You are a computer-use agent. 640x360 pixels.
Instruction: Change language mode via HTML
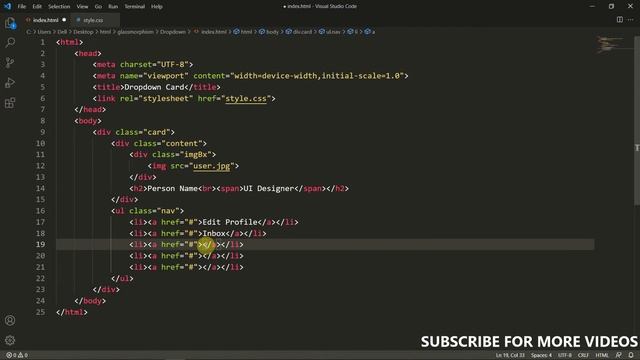pos(602,355)
